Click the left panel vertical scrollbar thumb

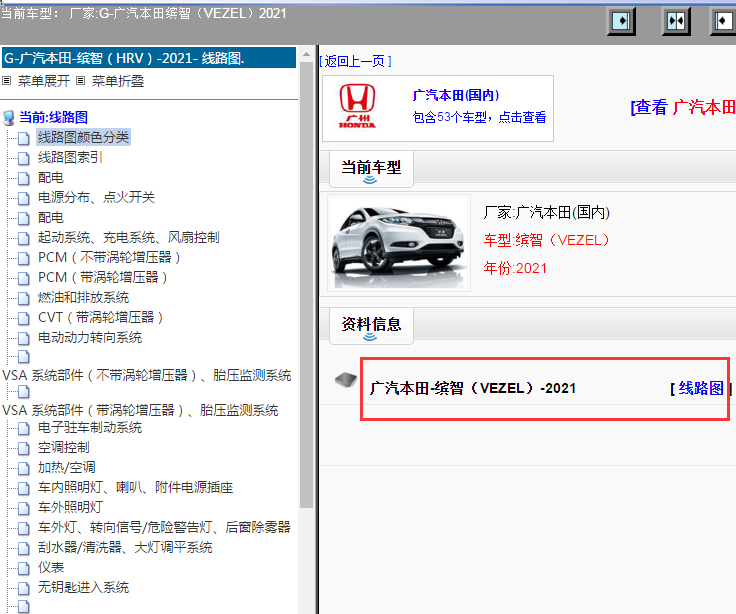307,284
